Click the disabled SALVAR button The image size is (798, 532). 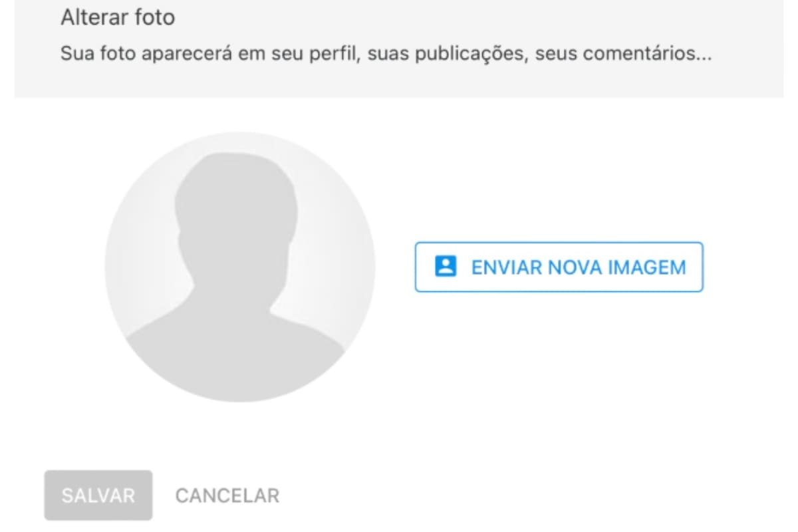98,495
